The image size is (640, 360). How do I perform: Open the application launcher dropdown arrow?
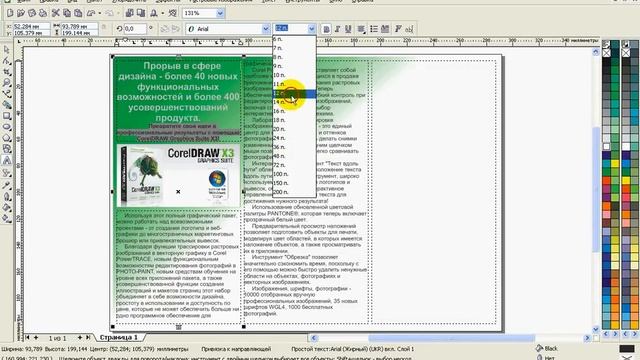coord(162,13)
